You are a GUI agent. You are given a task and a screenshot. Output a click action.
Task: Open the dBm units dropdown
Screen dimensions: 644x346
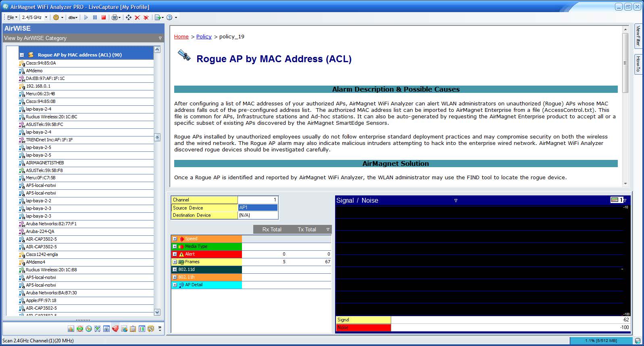point(73,17)
